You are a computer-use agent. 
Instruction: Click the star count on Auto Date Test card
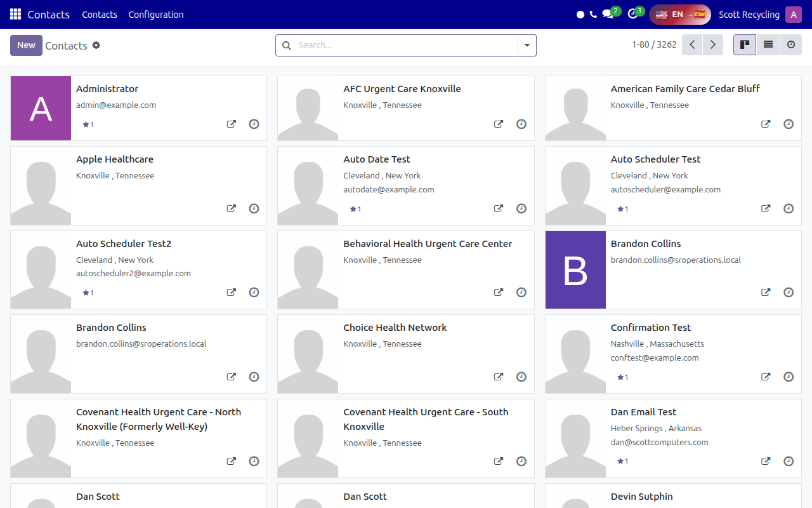[355, 209]
